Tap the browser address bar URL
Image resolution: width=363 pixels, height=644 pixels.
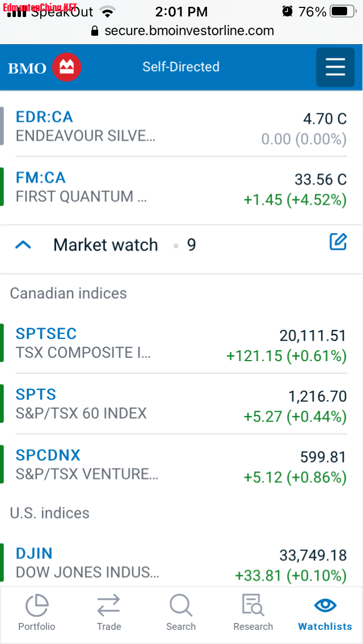[x=189, y=31]
